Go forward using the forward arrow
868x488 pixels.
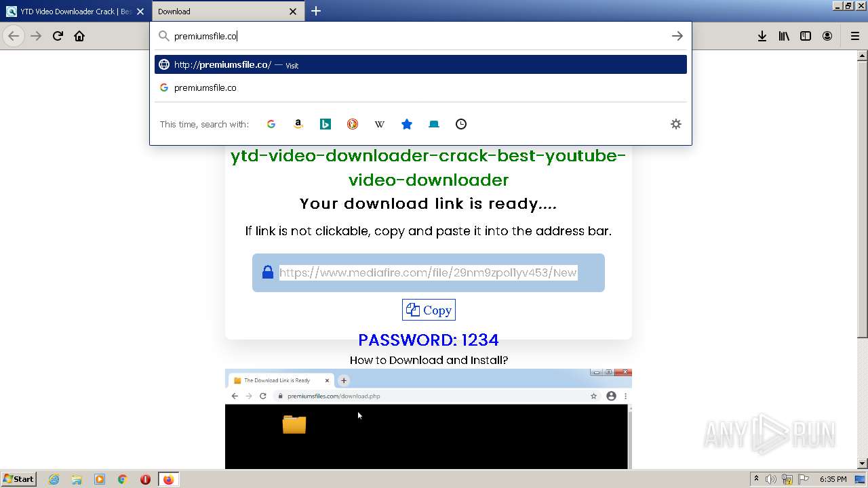pyautogui.click(x=36, y=36)
